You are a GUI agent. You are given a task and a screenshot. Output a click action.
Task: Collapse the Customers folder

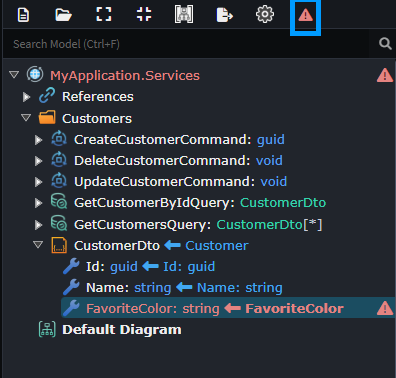tap(26, 118)
